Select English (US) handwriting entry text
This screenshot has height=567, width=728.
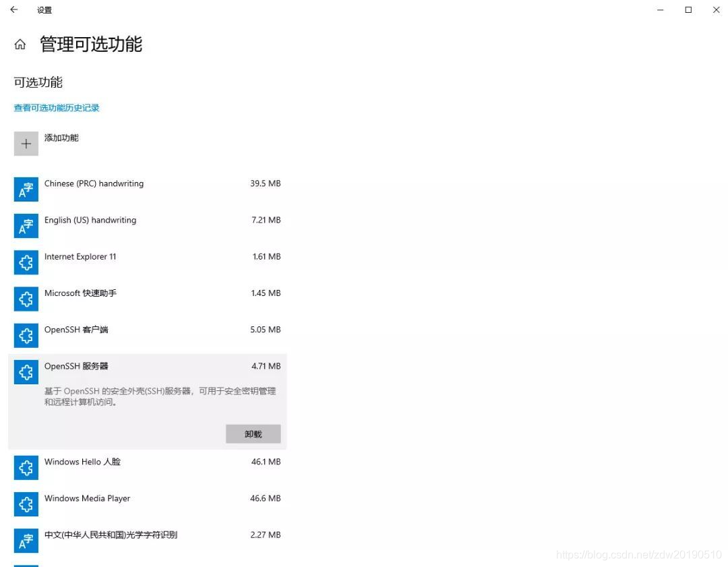point(90,220)
